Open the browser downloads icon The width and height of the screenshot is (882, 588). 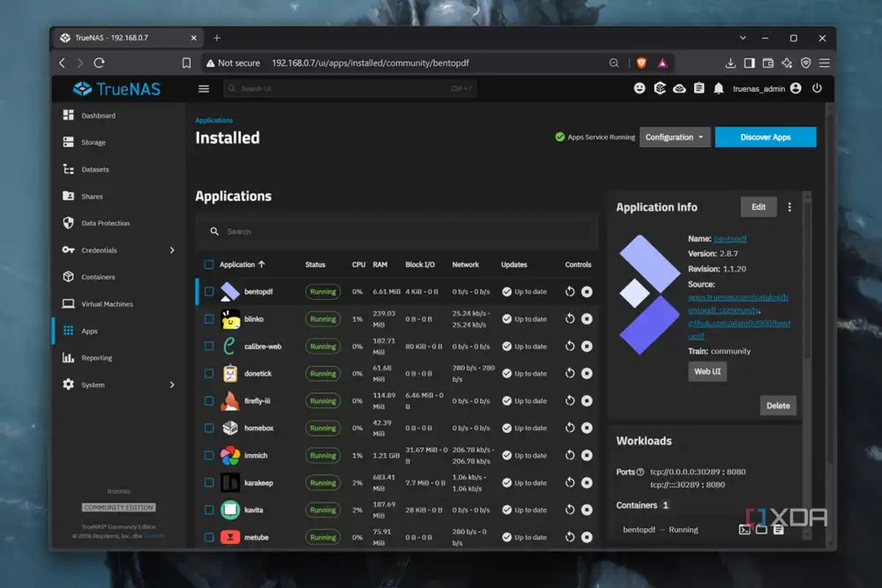pyautogui.click(x=730, y=63)
